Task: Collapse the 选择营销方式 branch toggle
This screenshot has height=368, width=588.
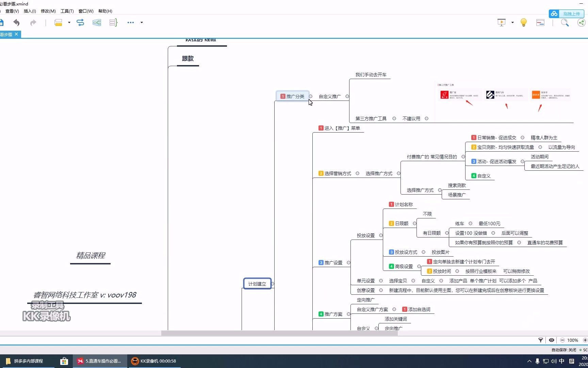Action: [357, 173]
